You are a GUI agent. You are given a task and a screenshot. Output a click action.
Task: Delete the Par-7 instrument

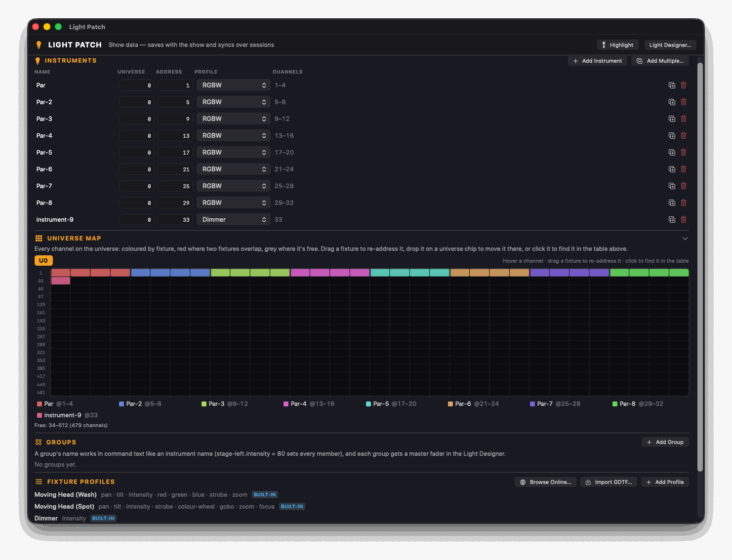(684, 186)
